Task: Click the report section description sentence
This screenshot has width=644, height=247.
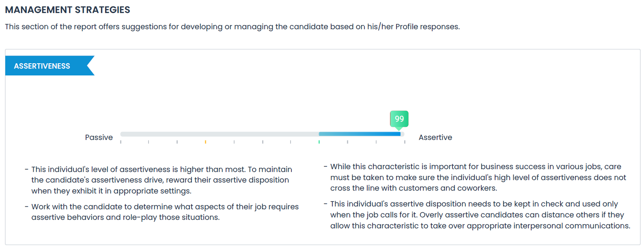Action: coord(232,27)
